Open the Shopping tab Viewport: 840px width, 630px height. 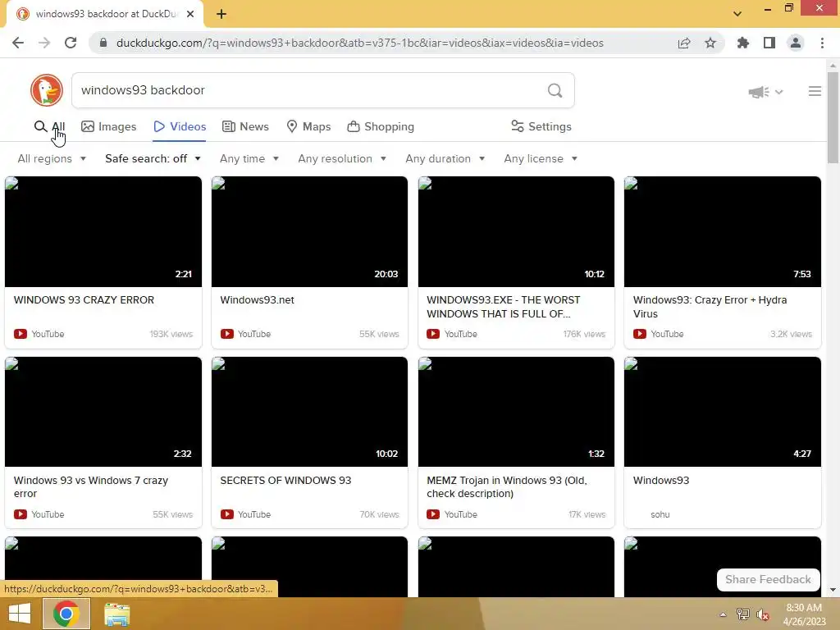click(x=381, y=126)
